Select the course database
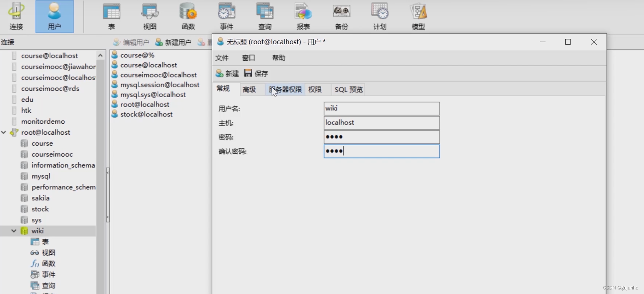The height and width of the screenshot is (294, 644). coord(42,143)
